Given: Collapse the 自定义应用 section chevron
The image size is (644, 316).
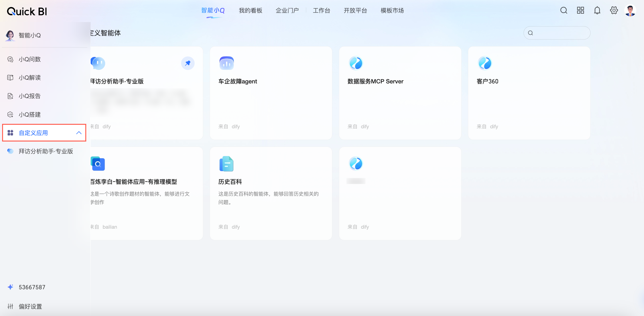Looking at the screenshot, I should point(79,133).
